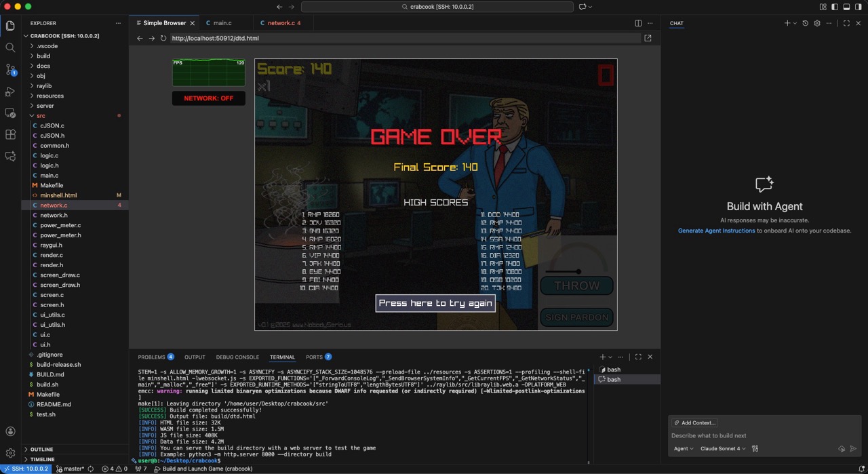
Task: Go back in Simple Browser
Action: (x=140, y=39)
